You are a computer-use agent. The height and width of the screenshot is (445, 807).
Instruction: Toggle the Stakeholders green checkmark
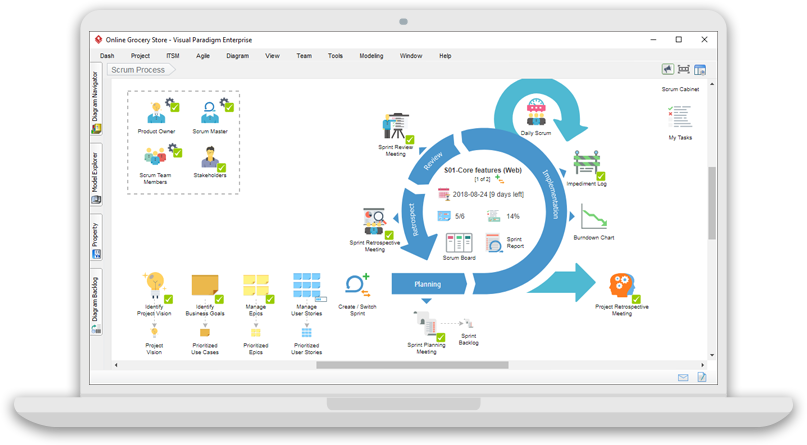coord(221,168)
